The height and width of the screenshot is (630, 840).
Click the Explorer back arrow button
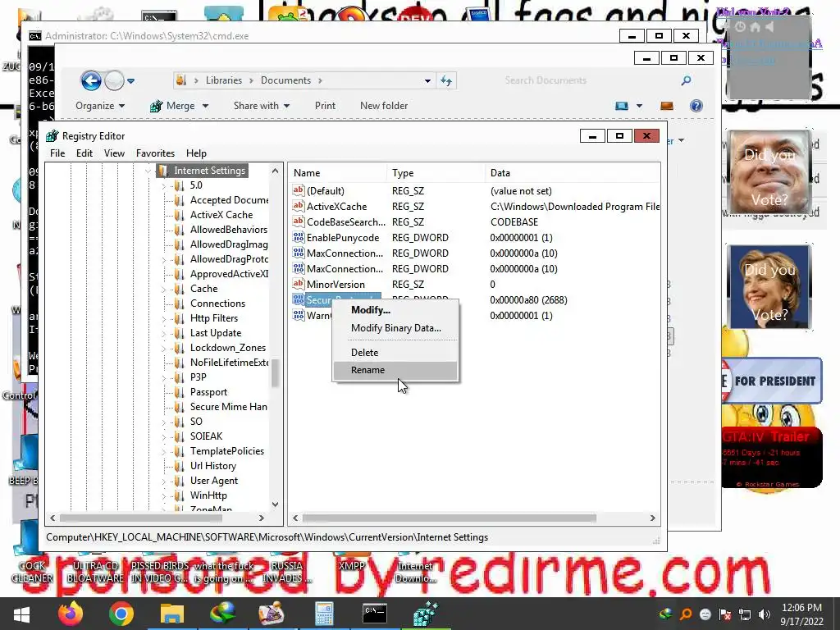coord(91,81)
